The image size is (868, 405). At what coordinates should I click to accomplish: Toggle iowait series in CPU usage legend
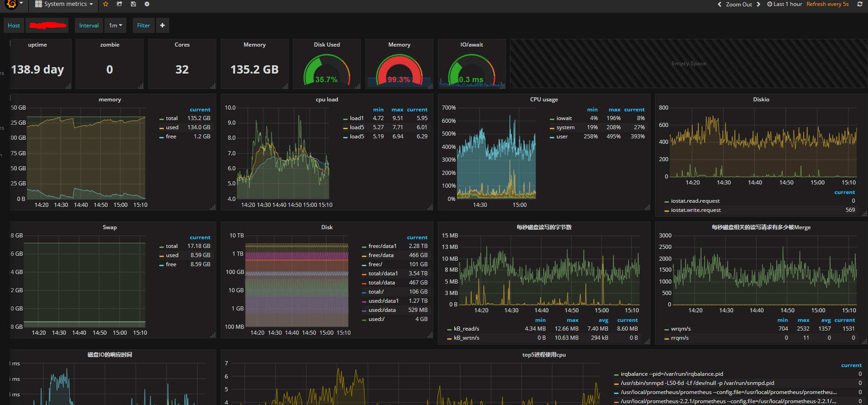[564, 118]
